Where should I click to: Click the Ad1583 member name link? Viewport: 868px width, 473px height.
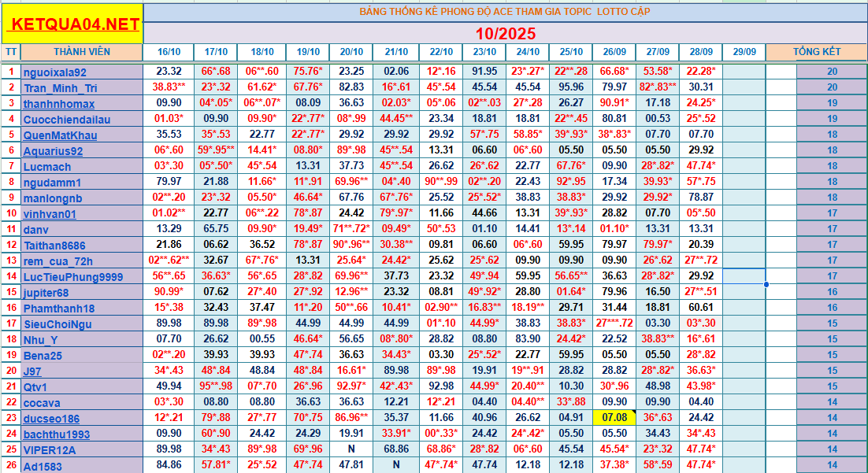click(42, 466)
